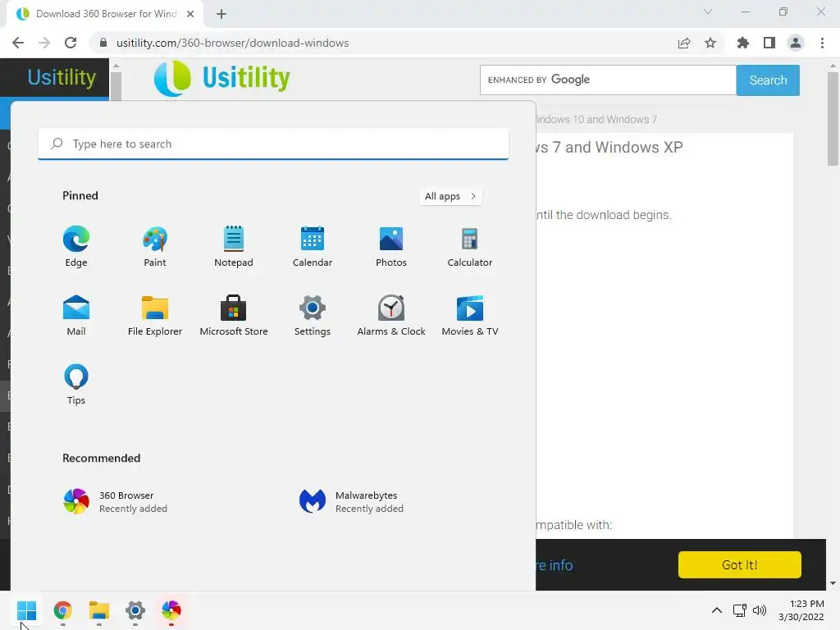This screenshot has height=630, width=840.
Task: Open File Explorer from the taskbar
Action: point(99,610)
